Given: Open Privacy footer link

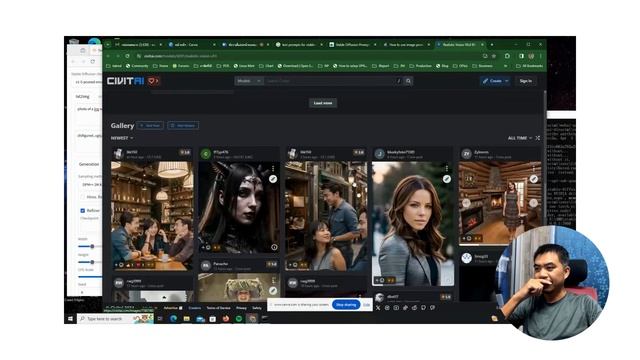Looking at the screenshot, I should click(241, 308).
